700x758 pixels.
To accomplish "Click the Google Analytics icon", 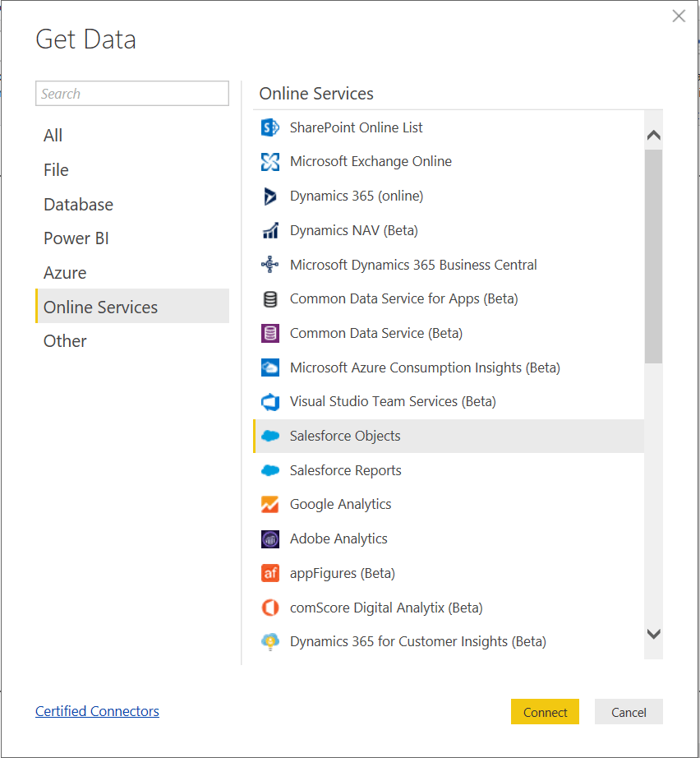I will pyautogui.click(x=270, y=505).
